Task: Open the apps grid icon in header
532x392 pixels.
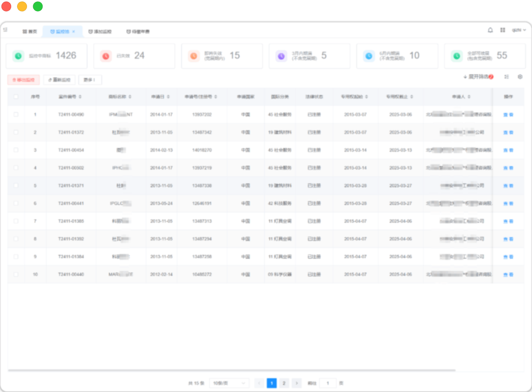Action: pyautogui.click(x=503, y=30)
